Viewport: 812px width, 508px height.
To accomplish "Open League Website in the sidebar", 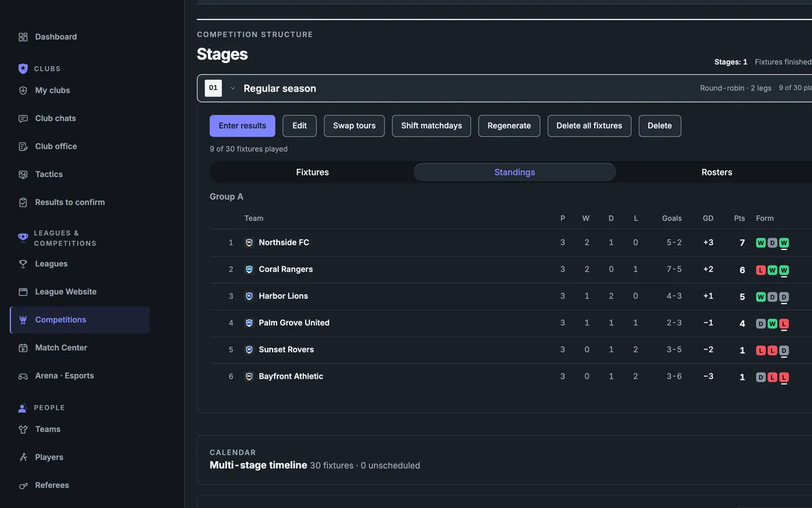I will click(x=80, y=292).
